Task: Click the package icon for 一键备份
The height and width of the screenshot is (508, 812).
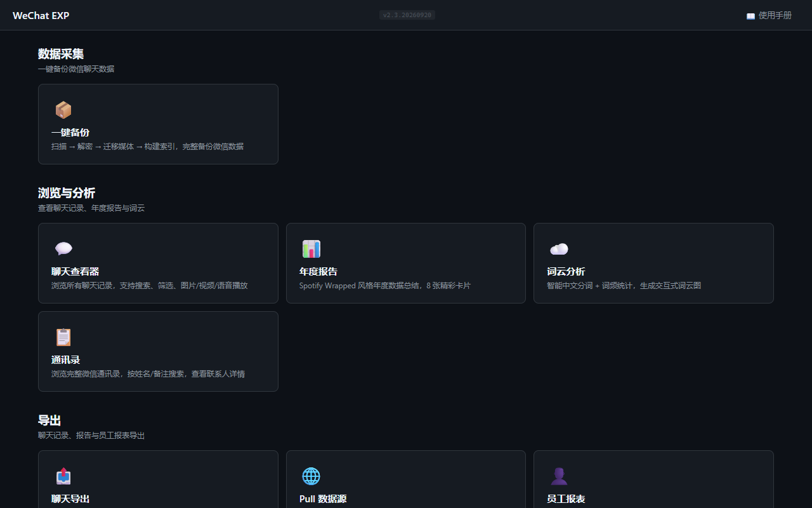Action: [63, 110]
